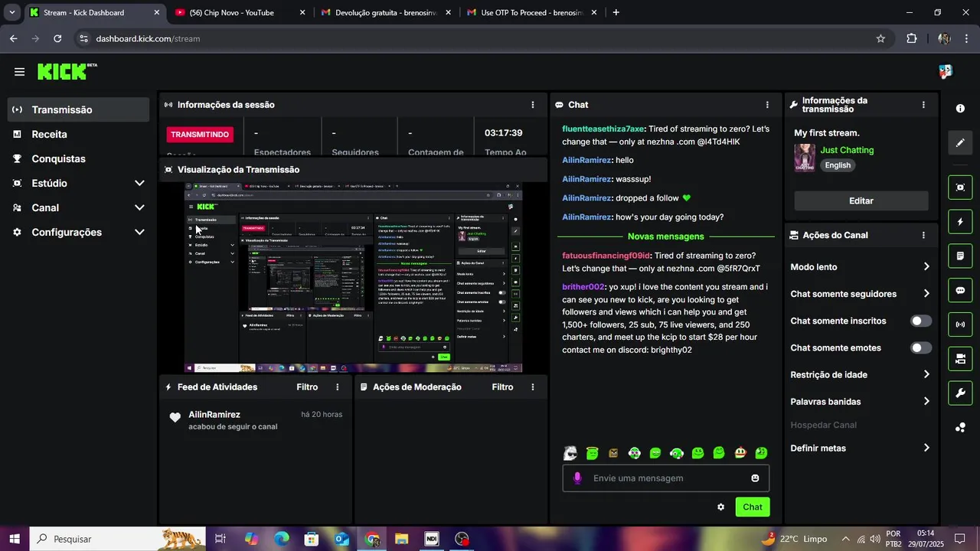Click the browser address bar
The width and height of the screenshot is (980, 551).
tap(482, 38)
